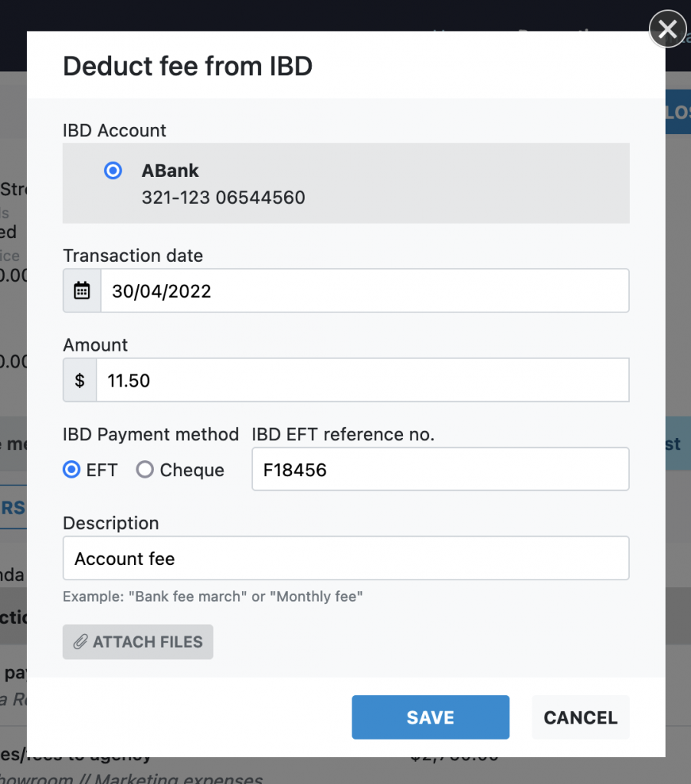This screenshot has width=691, height=784.
Task: Click the Description field label
Action: coord(111,524)
